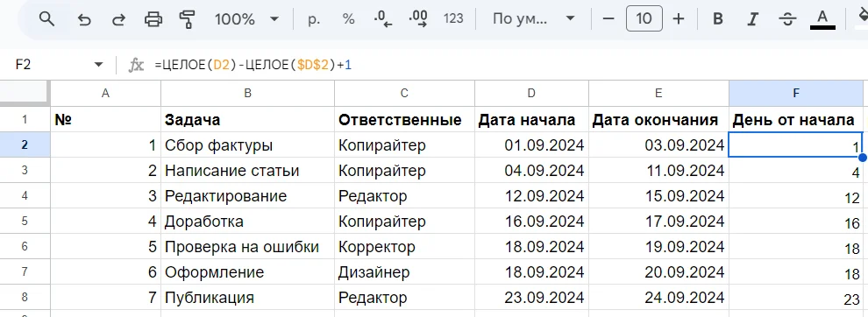Click the Undo arrow icon
The width and height of the screenshot is (868, 317).
click(x=83, y=19)
